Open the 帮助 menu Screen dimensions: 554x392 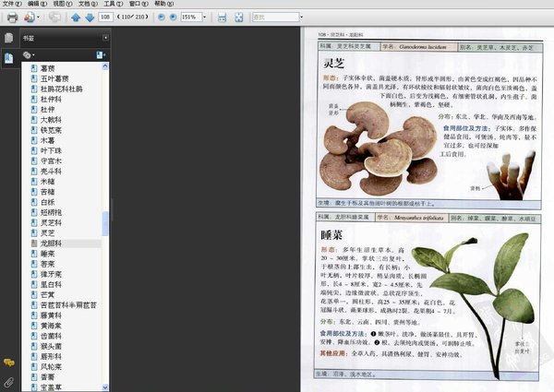tap(164, 4)
